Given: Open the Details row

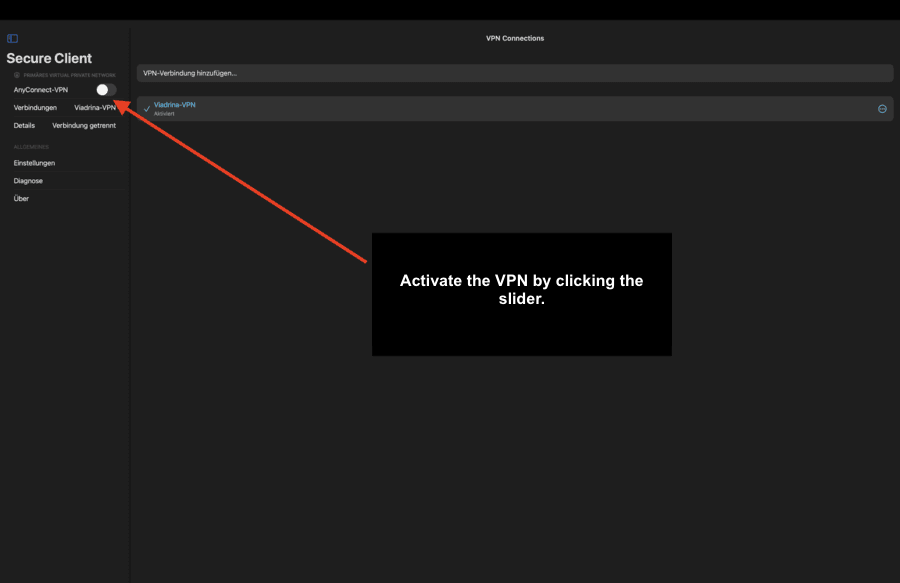Looking at the screenshot, I should pos(65,125).
